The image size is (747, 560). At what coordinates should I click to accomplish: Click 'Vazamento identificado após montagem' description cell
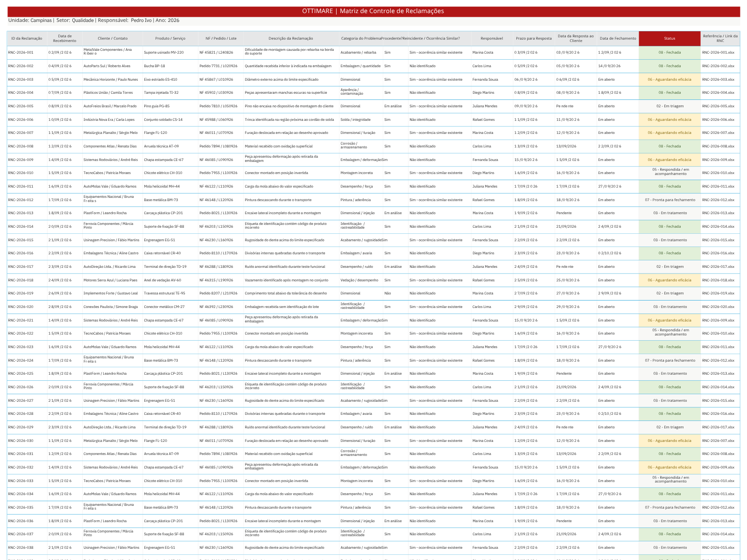point(291,280)
